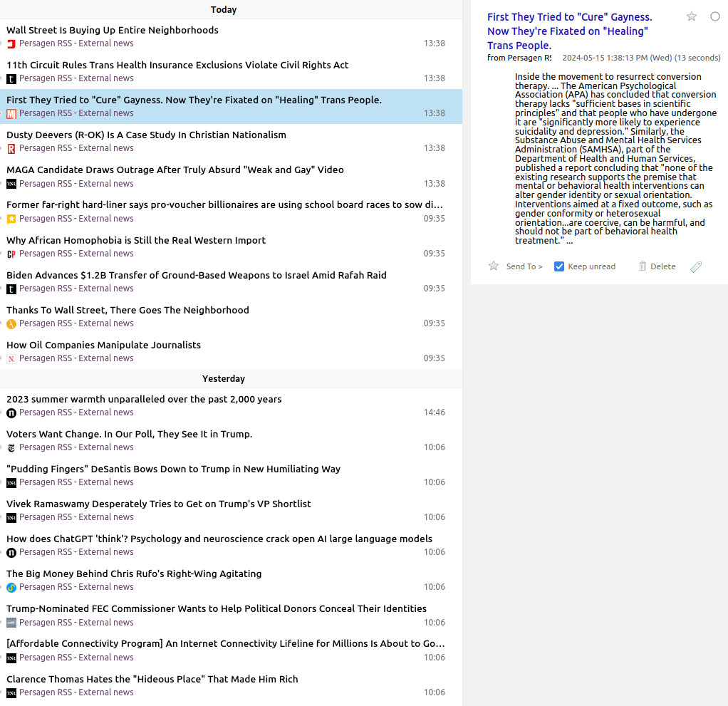Click the feed favicon for Wall Street Is Buying Up Entire Neighborhoods
The image size is (728, 706).
coord(11,43)
